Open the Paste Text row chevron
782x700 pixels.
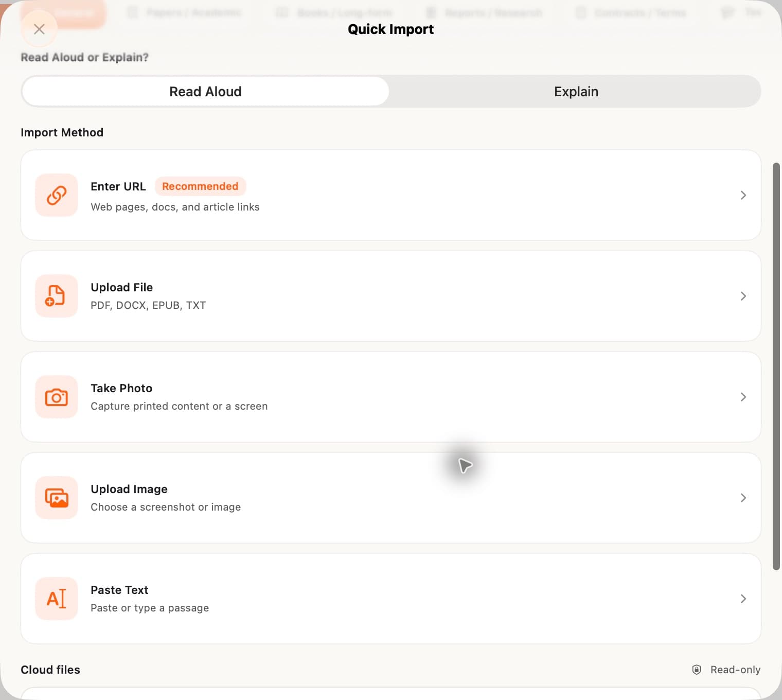[743, 599]
